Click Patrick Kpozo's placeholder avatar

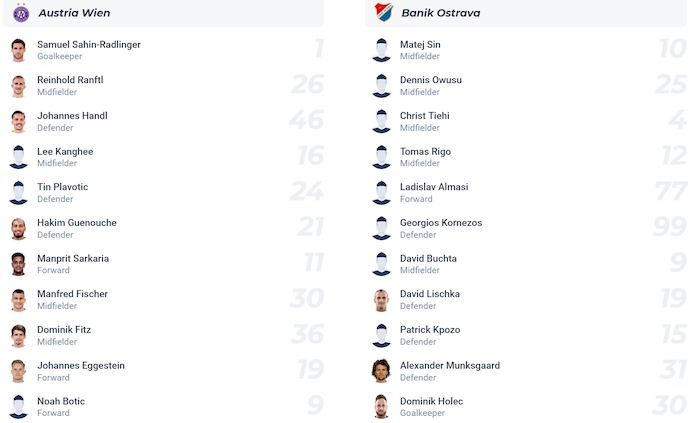381,336
